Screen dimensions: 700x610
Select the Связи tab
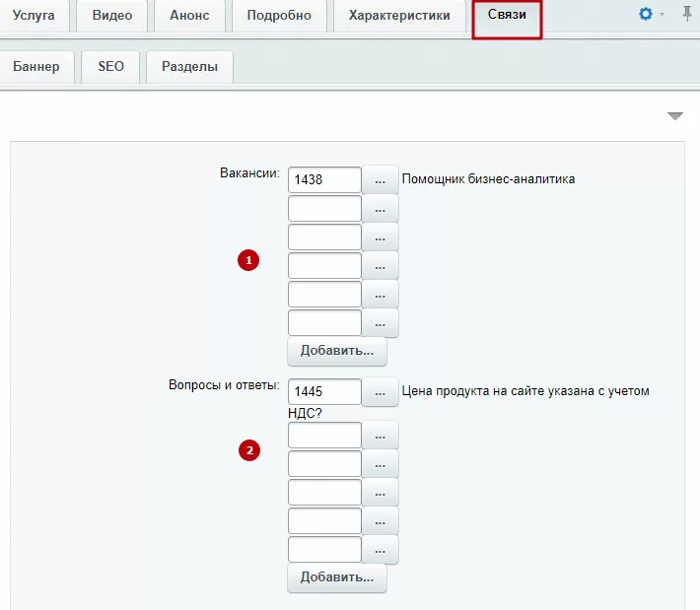507,15
